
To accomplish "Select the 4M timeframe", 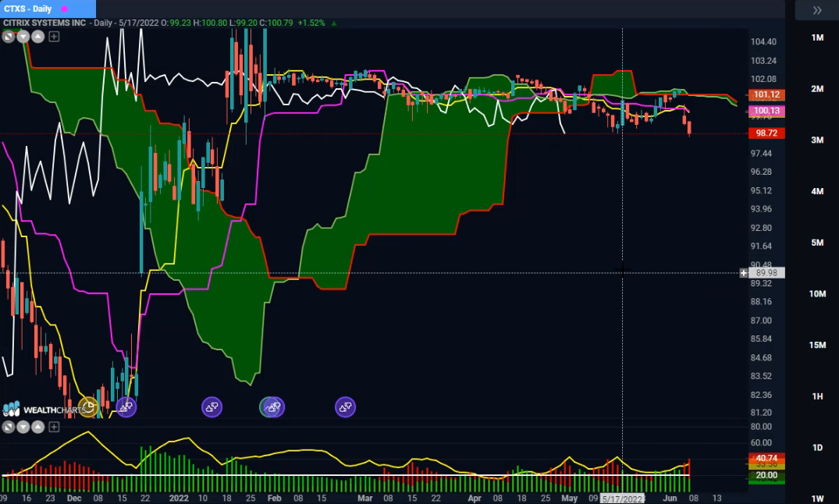I will [x=817, y=191].
